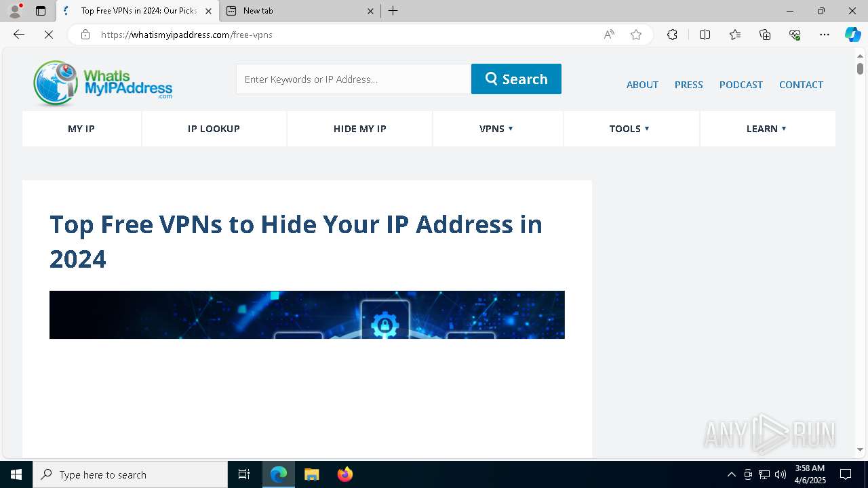The image size is (868, 488).
Task: Expand the VPNS dropdown menu
Action: click(497, 129)
